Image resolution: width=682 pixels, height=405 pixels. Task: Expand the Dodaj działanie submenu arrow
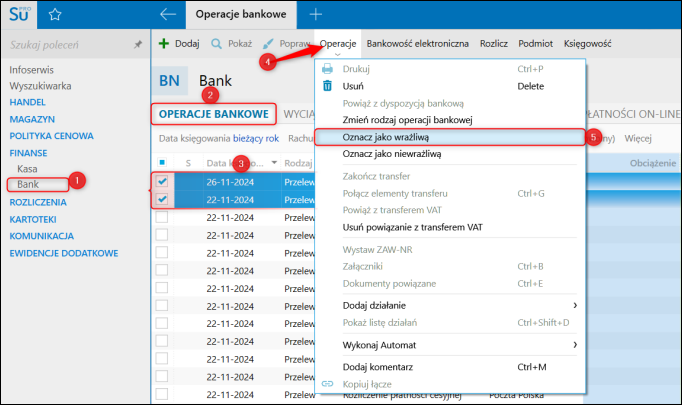[575, 305]
